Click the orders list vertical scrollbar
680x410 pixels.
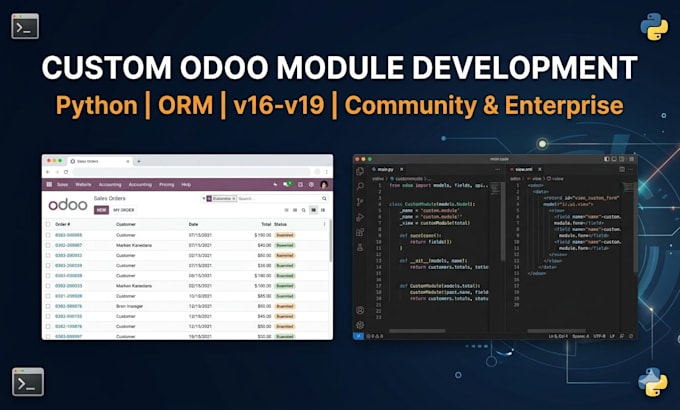tap(331, 241)
